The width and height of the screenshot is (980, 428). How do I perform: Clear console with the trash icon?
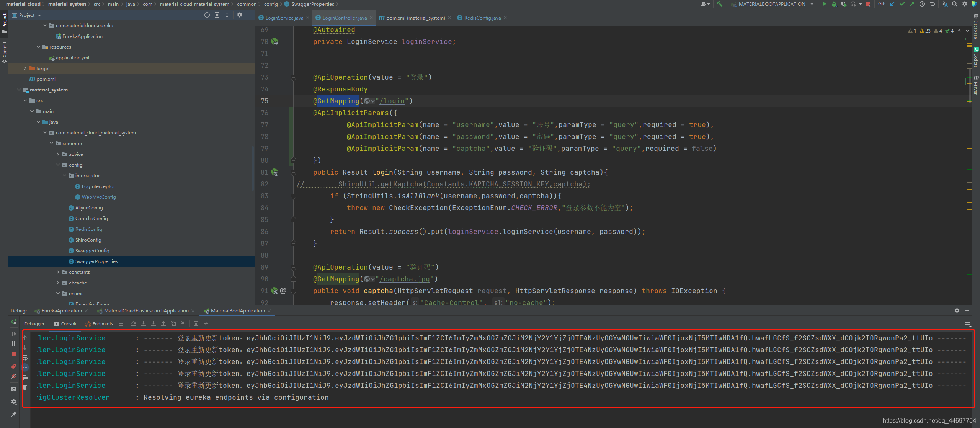(25, 387)
